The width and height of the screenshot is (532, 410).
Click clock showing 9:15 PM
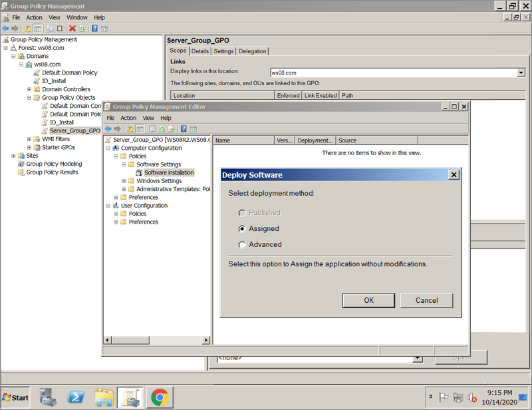499,393
